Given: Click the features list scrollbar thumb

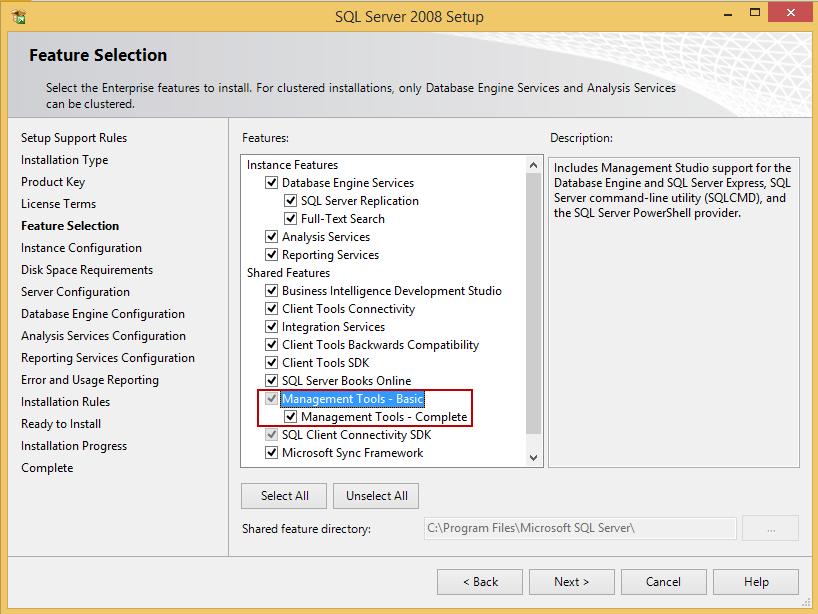Looking at the screenshot, I should (x=533, y=304).
